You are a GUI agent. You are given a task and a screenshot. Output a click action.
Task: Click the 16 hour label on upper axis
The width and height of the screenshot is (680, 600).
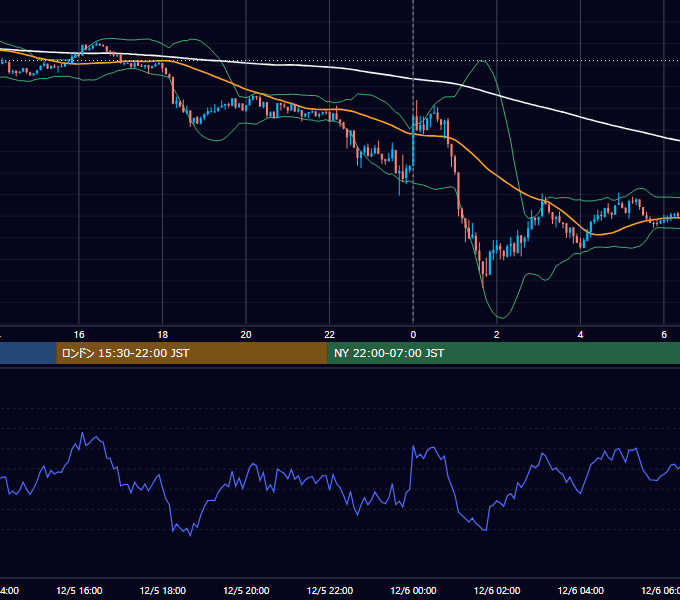tap(79, 335)
